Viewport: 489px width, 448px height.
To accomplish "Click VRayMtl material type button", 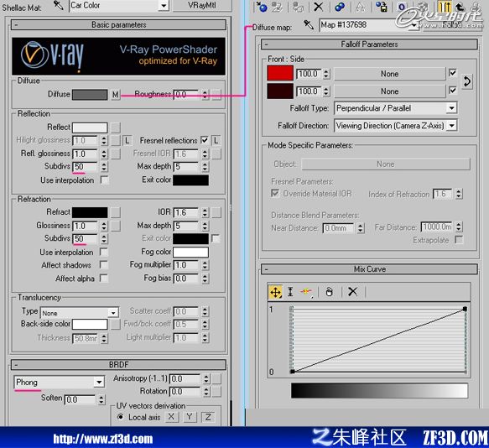I will (x=202, y=5).
